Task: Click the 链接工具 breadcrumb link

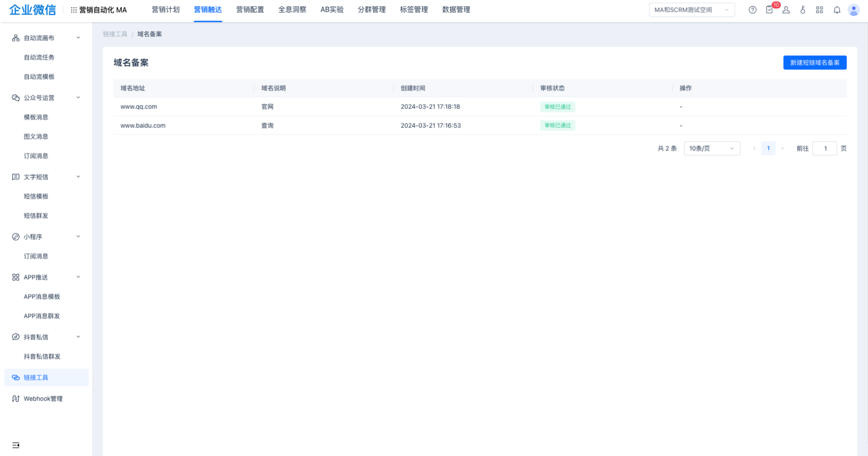Action: [x=115, y=34]
